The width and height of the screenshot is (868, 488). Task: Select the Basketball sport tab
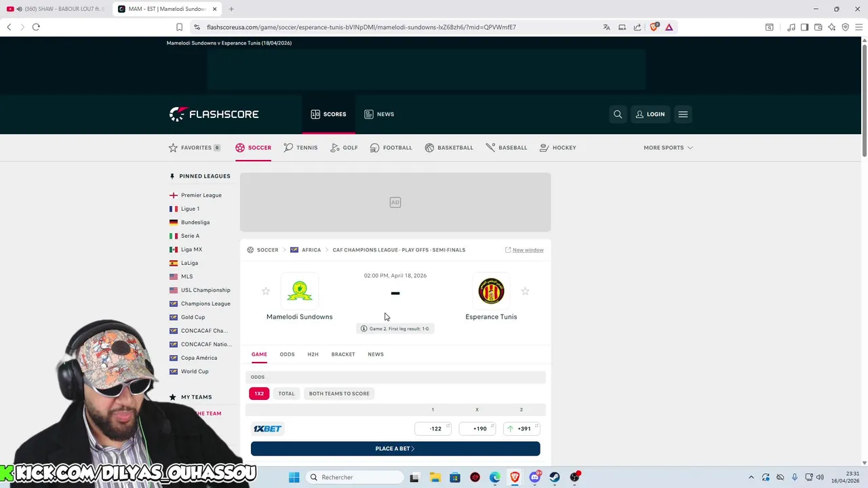[x=449, y=148]
